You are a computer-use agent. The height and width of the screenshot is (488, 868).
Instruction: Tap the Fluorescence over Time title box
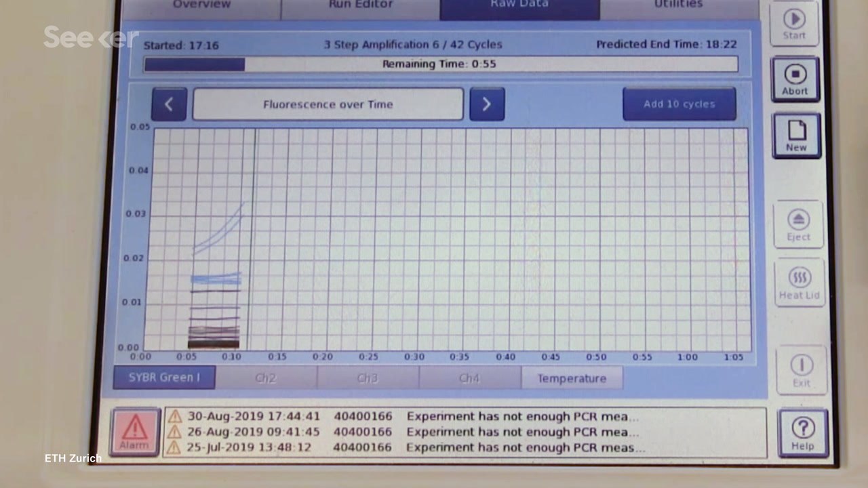click(328, 104)
